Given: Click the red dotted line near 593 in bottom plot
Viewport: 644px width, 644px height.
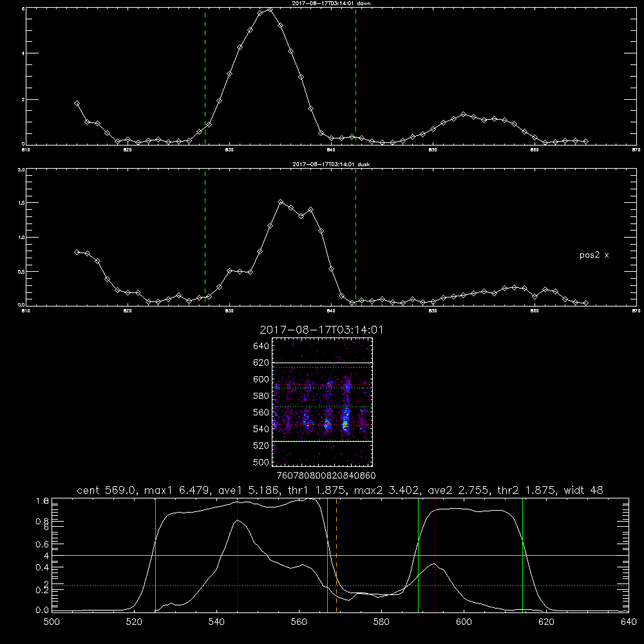Looking at the screenshot, I should [435, 554].
